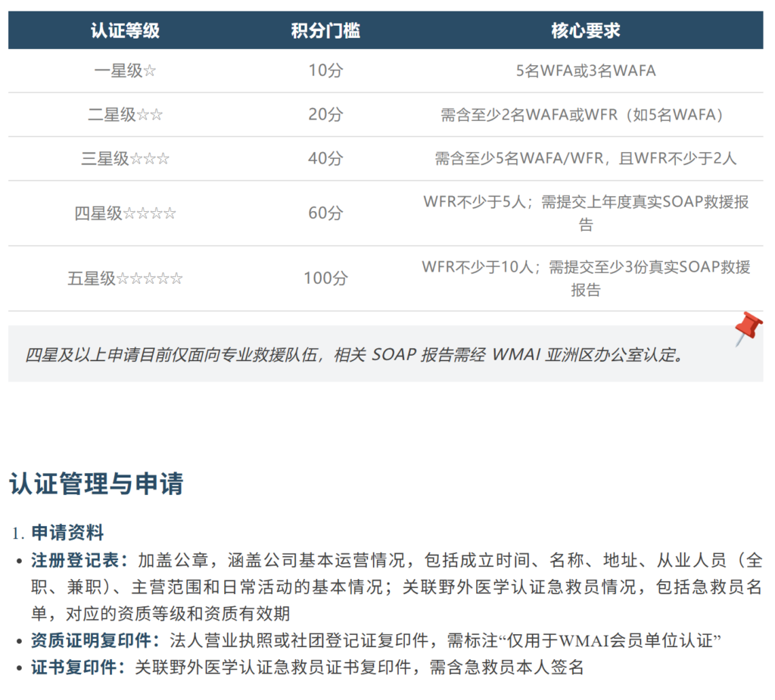Select the 一星级☆ row label

click(x=125, y=71)
